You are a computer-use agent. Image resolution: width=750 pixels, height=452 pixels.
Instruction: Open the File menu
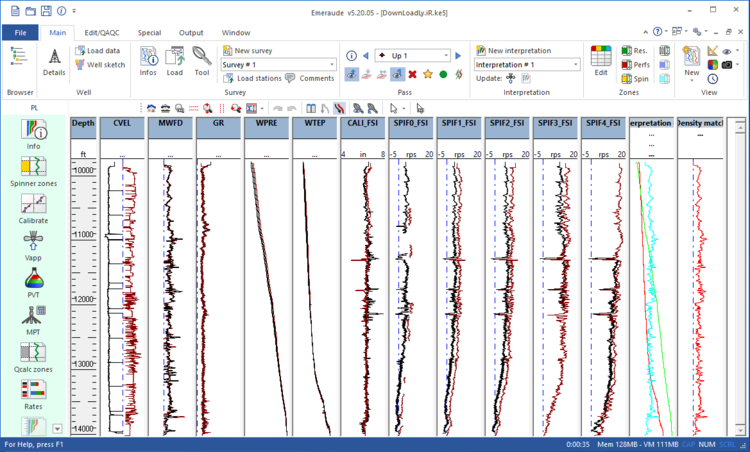pos(20,33)
